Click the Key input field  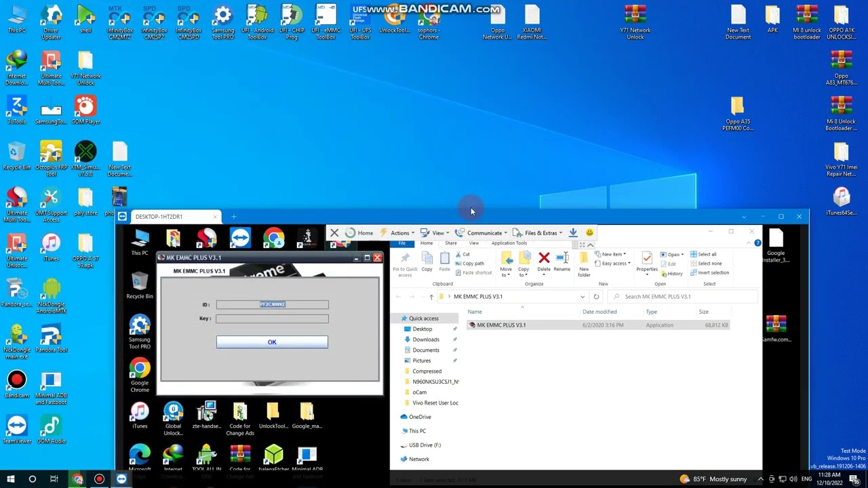(x=272, y=318)
